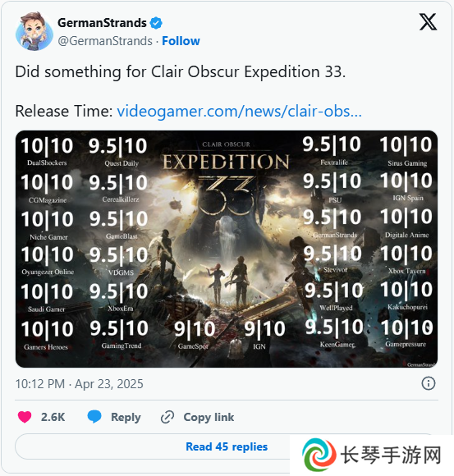Click the watermark swirl logo

319,455
